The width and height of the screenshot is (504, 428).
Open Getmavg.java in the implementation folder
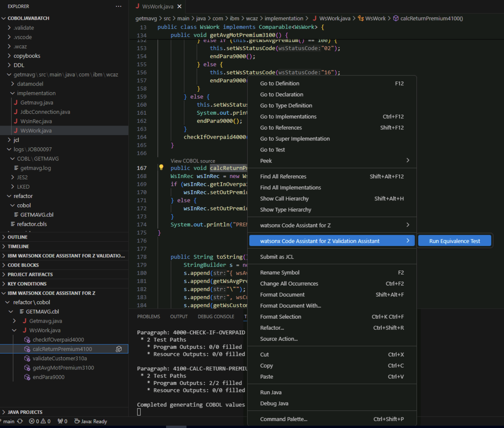pos(37,103)
